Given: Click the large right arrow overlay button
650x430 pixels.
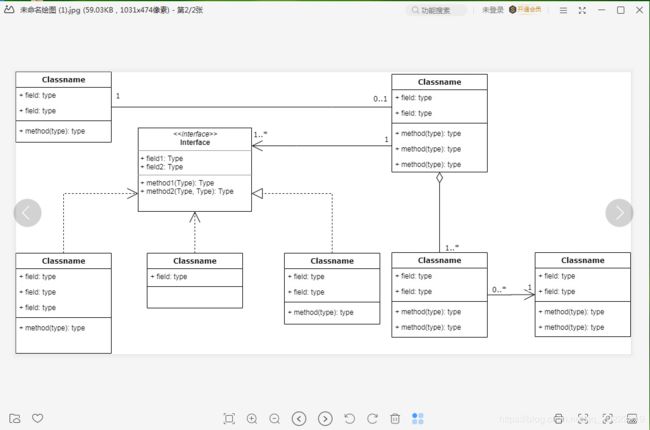Looking at the screenshot, I should point(619,213).
